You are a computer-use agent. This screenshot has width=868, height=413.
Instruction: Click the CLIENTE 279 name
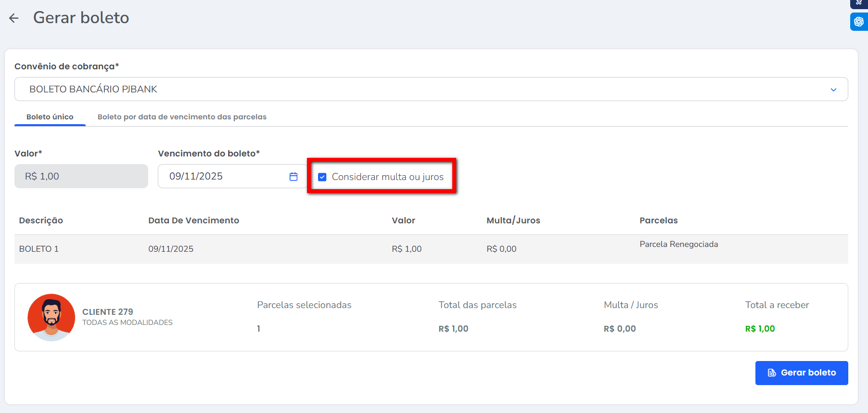(108, 312)
